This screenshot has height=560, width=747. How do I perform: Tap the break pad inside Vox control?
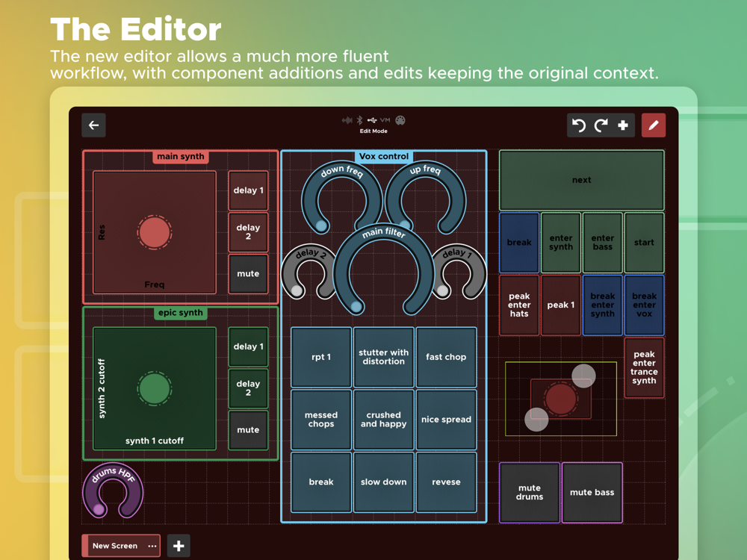tap(321, 482)
